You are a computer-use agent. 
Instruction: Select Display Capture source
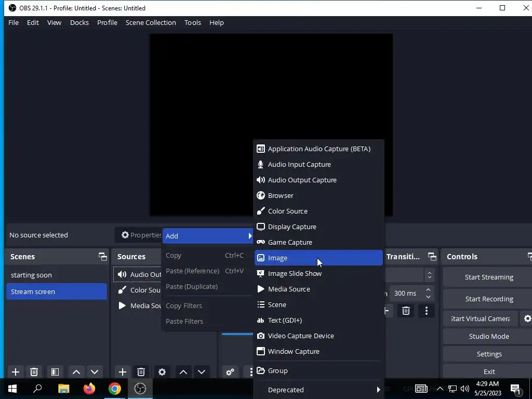318,227
